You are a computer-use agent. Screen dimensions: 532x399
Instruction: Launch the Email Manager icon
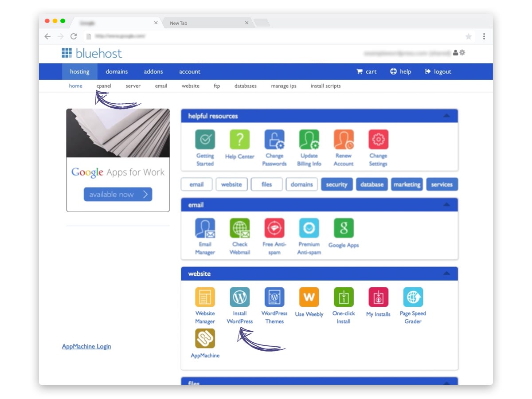205,228
